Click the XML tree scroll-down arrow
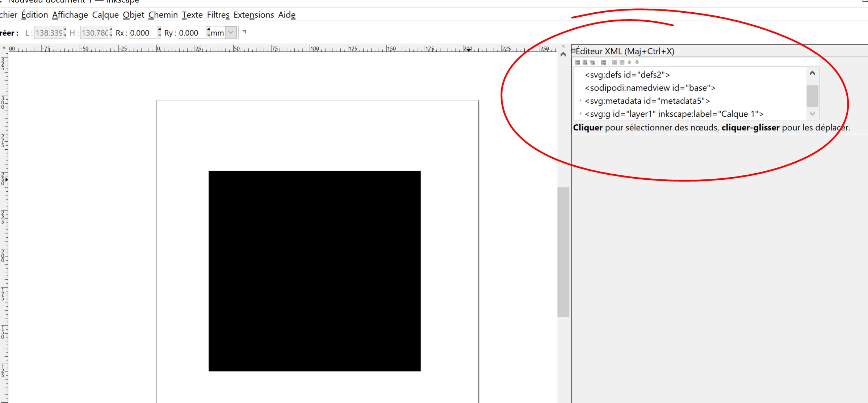This screenshot has width=868, height=403. (x=812, y=114)
